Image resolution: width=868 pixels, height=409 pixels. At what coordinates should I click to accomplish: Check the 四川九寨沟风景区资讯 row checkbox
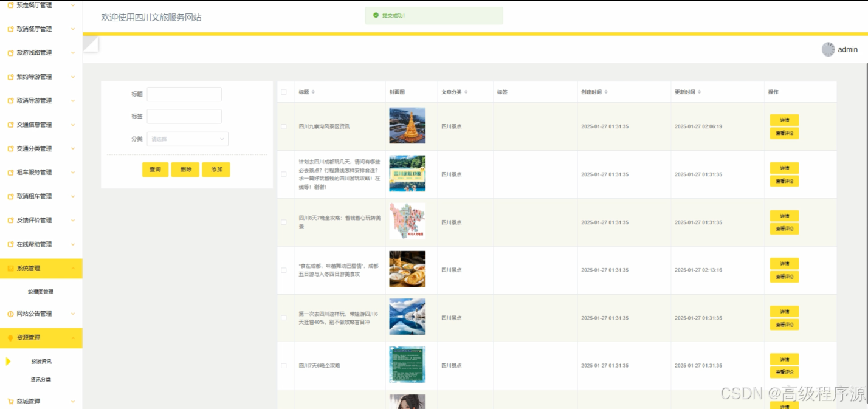coord(283,126)
